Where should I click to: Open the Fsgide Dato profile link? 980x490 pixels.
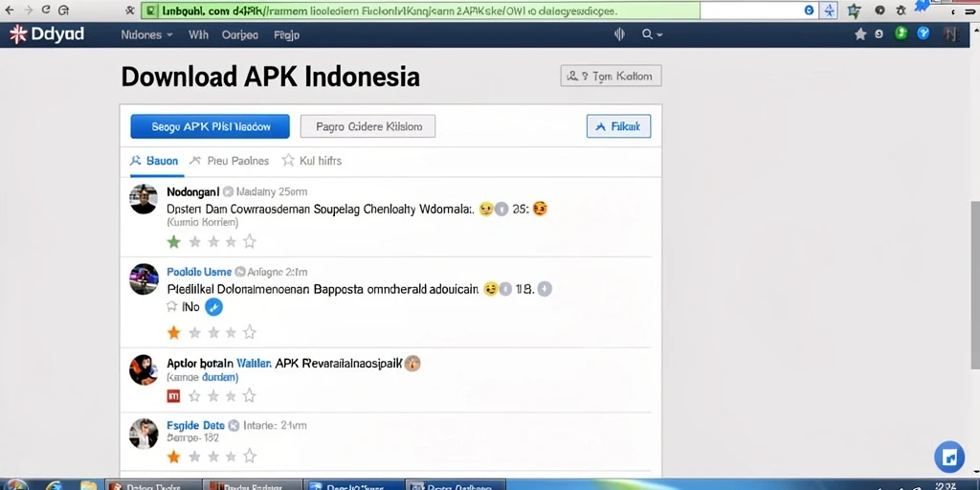pyautogui.click(x=195, y=426)
